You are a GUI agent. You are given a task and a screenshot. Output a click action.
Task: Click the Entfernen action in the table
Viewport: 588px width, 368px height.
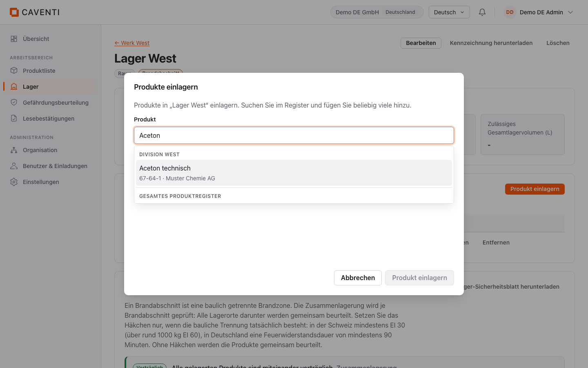[496, 242]
